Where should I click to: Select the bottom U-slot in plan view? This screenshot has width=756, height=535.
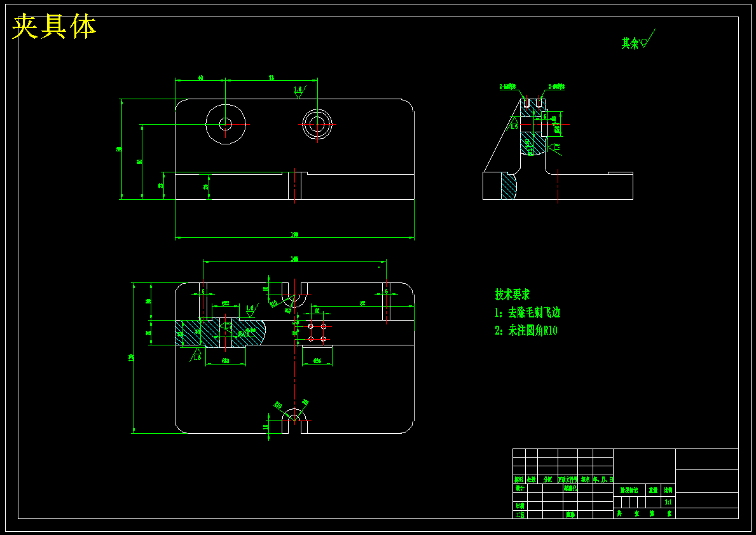pyautogui.click(x=294, y=420)
